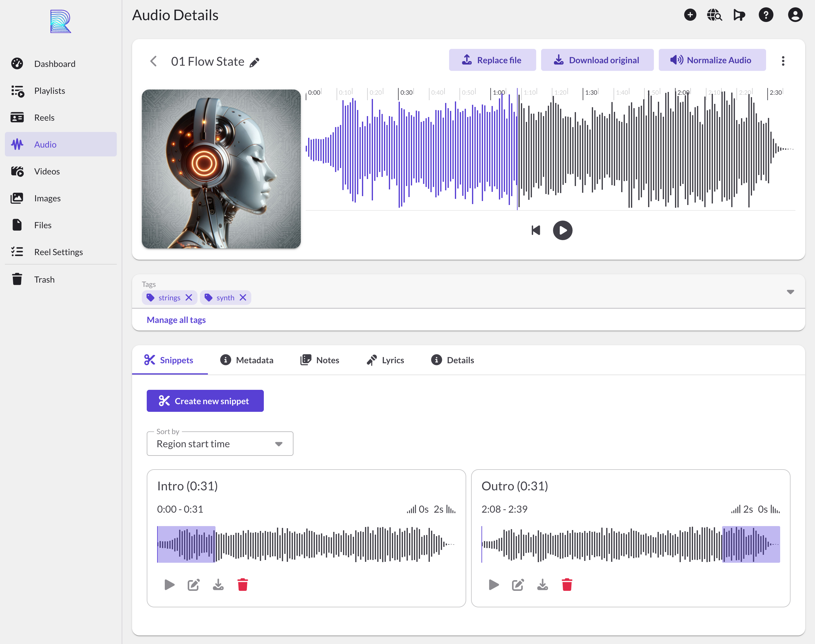Delete the Outro snippet

[567, 585]
